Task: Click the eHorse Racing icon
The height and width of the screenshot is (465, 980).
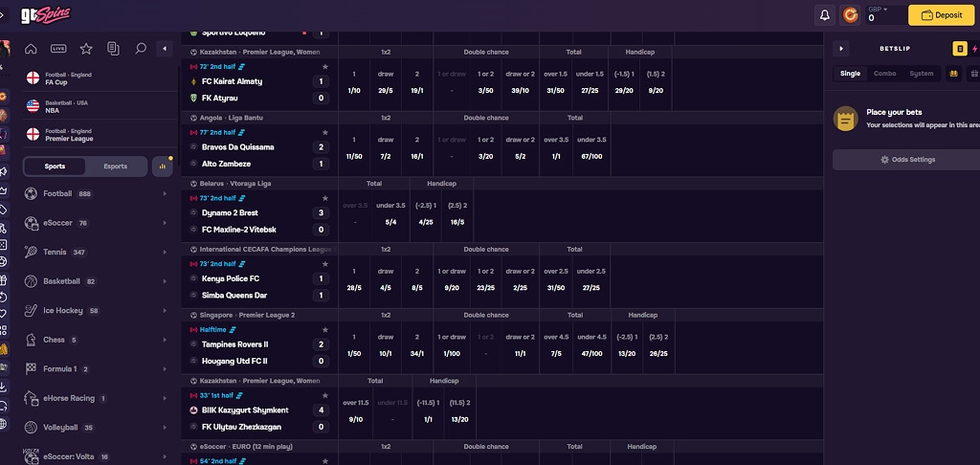Action: [31, 398]
